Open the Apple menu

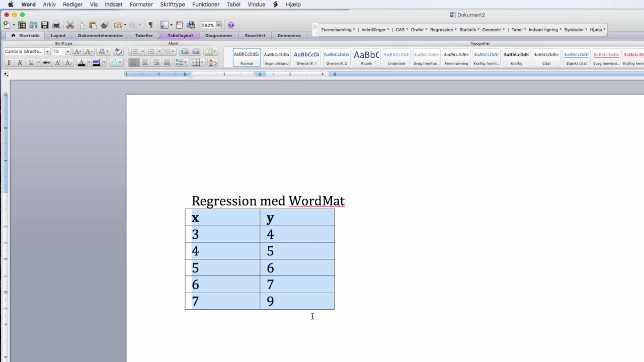[x=11, y=5]
